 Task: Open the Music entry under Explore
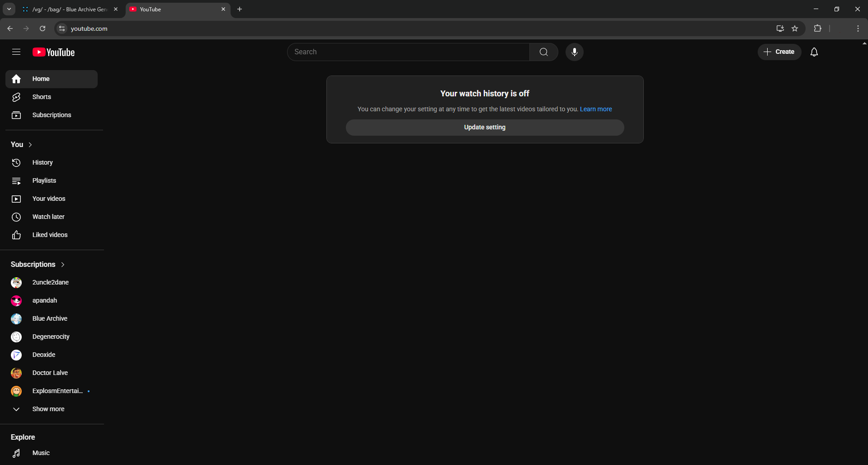pyautogui.click(x=52, y=453)
